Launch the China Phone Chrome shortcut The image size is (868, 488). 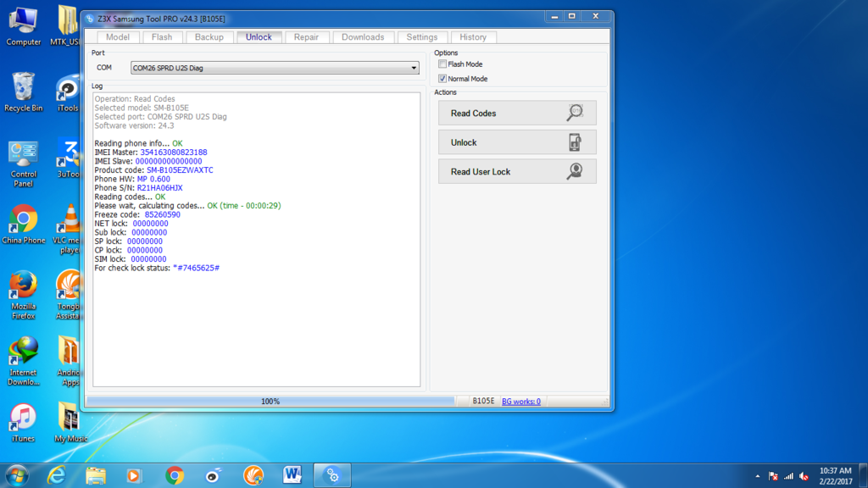click(x=23, y=225)
